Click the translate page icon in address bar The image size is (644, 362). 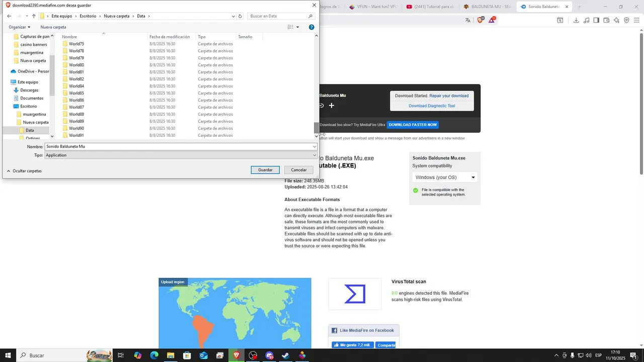click(x=468, y=20)
